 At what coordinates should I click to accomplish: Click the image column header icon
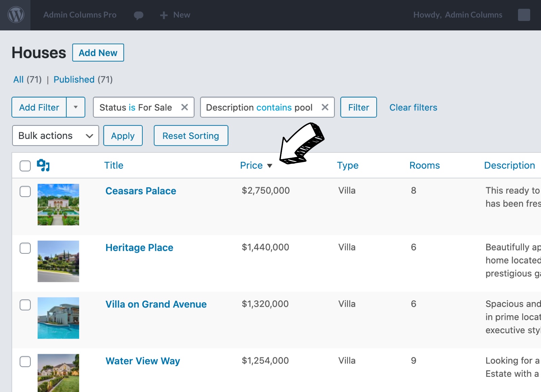[43, 165]
